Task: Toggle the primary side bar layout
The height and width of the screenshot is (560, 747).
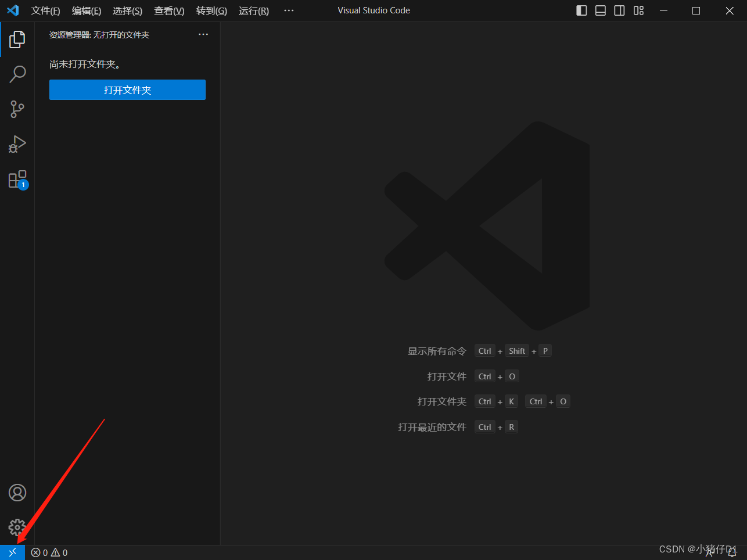Action: coord(581,10)
